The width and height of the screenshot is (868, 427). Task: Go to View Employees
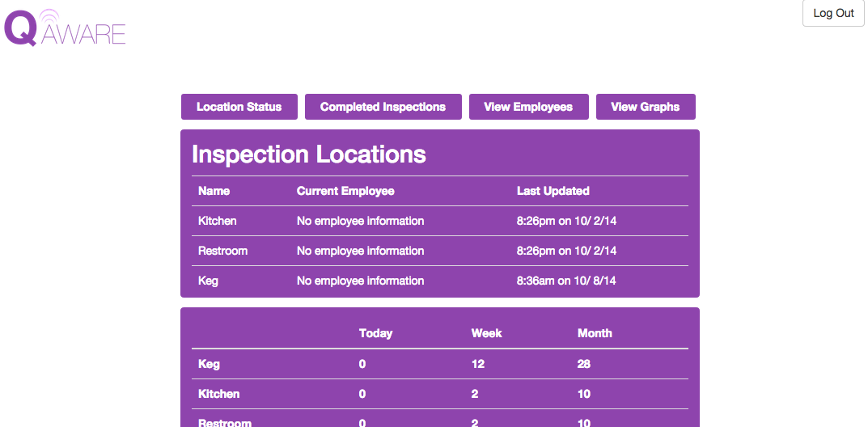pos(529,107)
